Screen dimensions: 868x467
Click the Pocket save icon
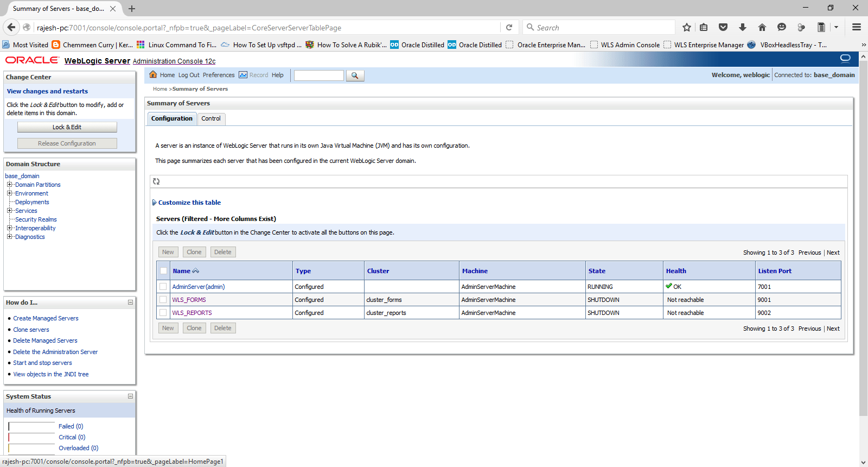pos(723,27)
